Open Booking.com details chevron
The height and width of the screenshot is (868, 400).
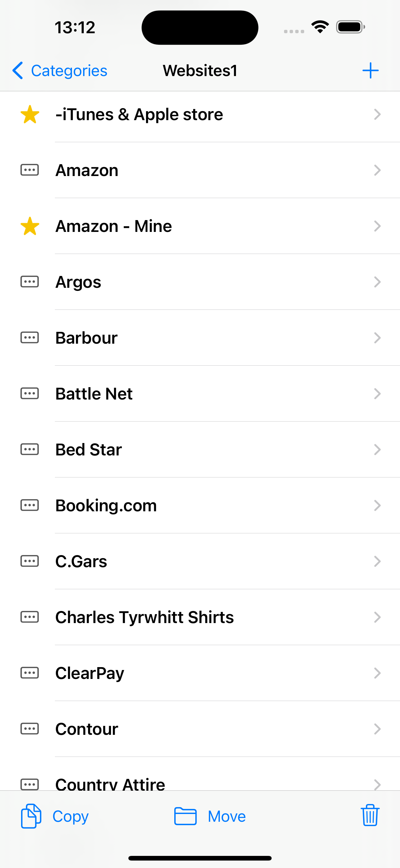[x=377, y=505]
